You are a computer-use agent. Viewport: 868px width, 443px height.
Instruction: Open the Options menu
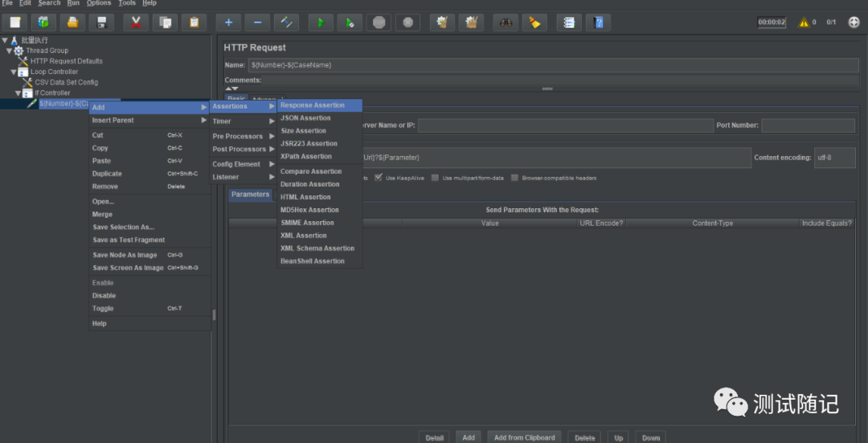coord(99,2)
